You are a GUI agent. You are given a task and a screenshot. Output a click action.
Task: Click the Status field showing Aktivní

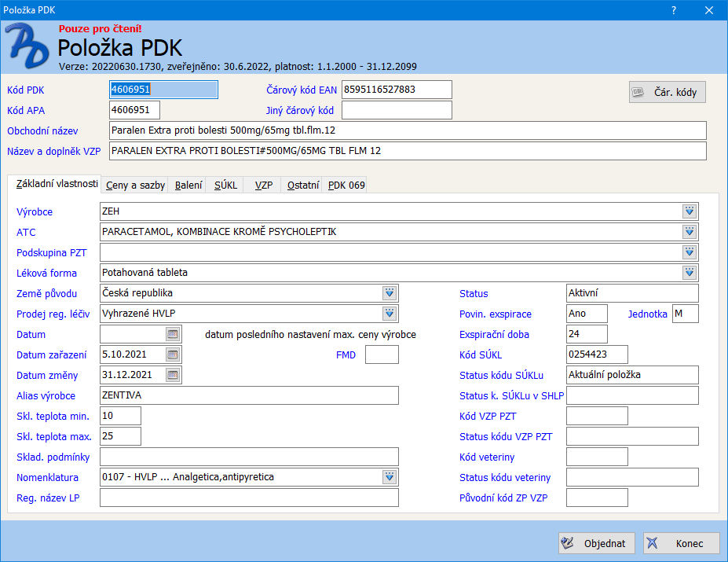click(x=632, y=293)
